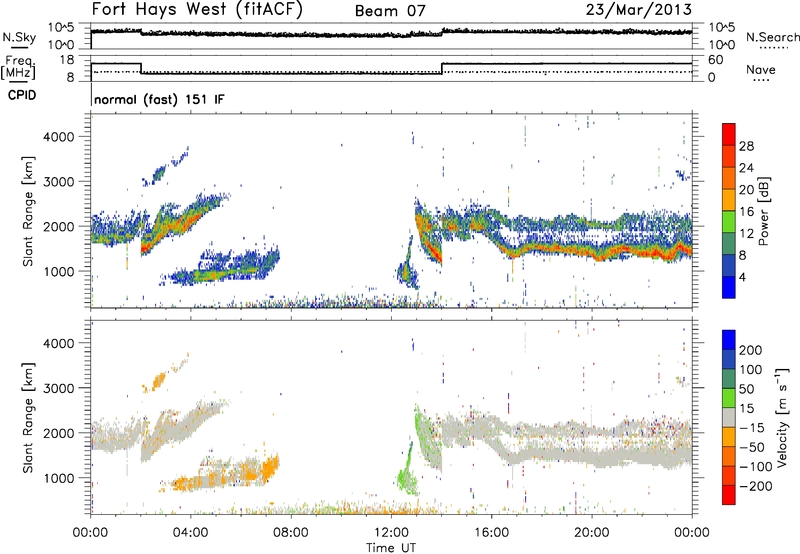This screenshot has height=554, width=800.
Task: Click the "28" tick on Power colorbar
Action: [746, 146]
